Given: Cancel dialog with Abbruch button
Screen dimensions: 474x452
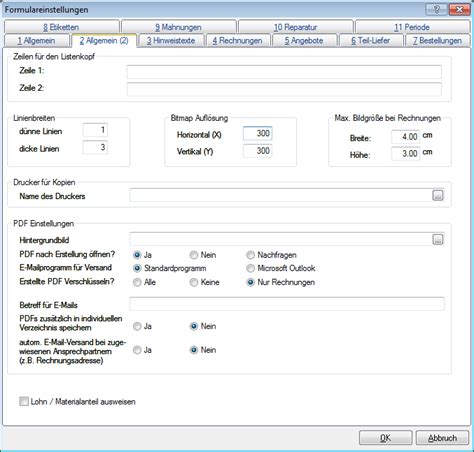Looking at the screenshot, I should coord(442,438).
